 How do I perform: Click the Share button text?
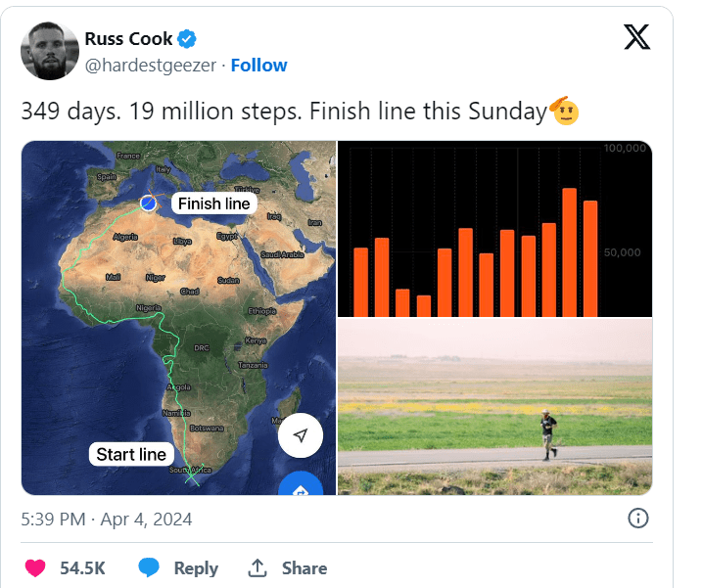pyautogui.click(x=304, y=567)
